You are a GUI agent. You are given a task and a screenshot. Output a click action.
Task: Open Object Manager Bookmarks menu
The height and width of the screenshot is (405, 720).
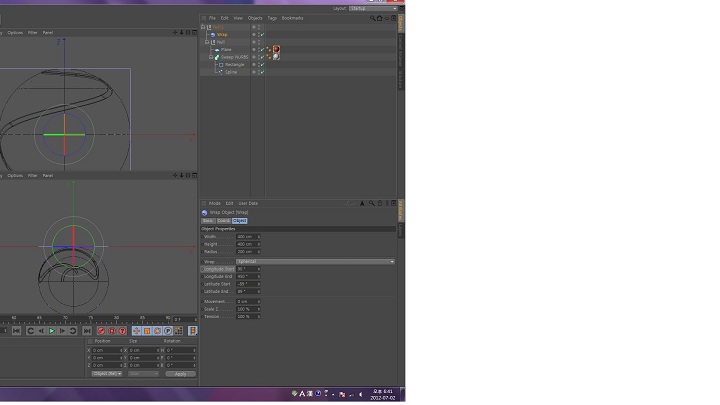point(292,18)
